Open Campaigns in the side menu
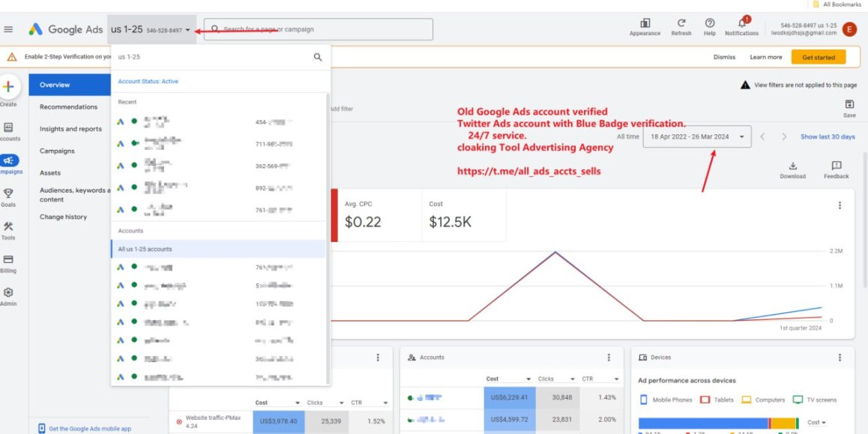The height and width of the screenshot is (434, 868). 57,151
